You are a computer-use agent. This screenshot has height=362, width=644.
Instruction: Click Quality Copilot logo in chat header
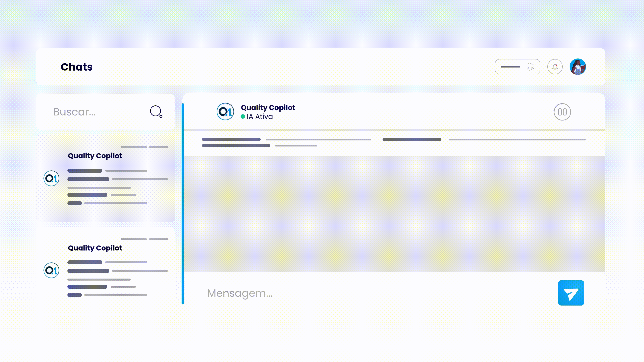point(225,112)
